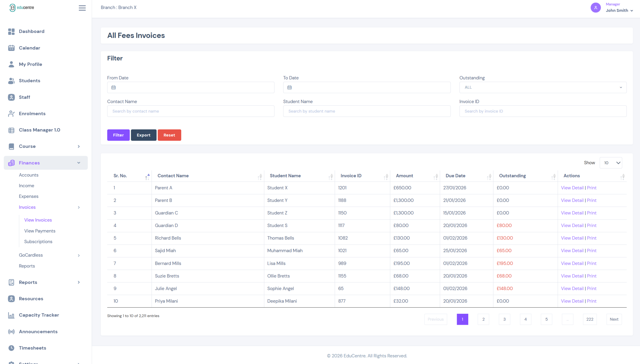Go to pagination page 3
This screenshot has width=640, height=364.
504,319
